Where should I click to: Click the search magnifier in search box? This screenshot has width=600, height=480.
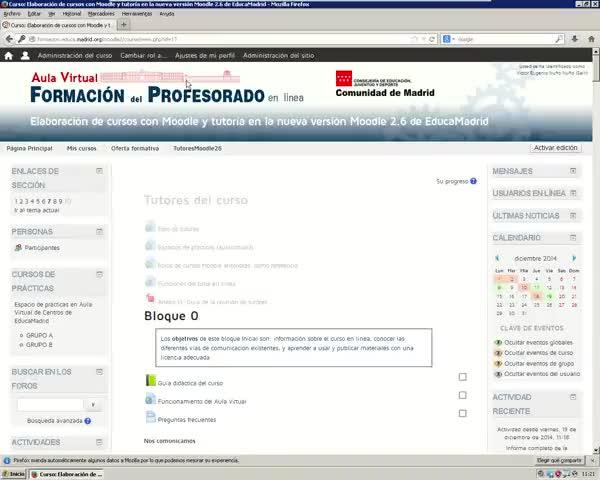pos(559,39)
